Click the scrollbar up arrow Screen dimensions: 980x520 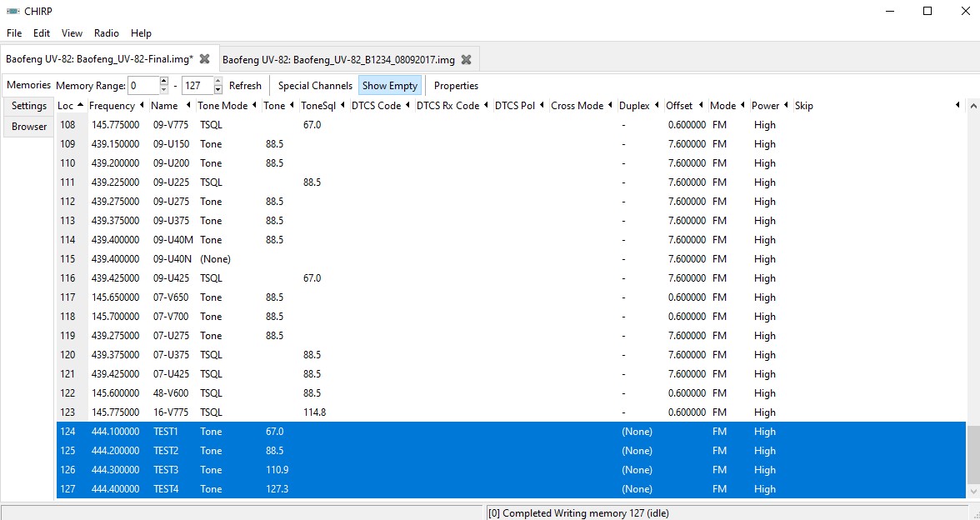tap(973, 107)
